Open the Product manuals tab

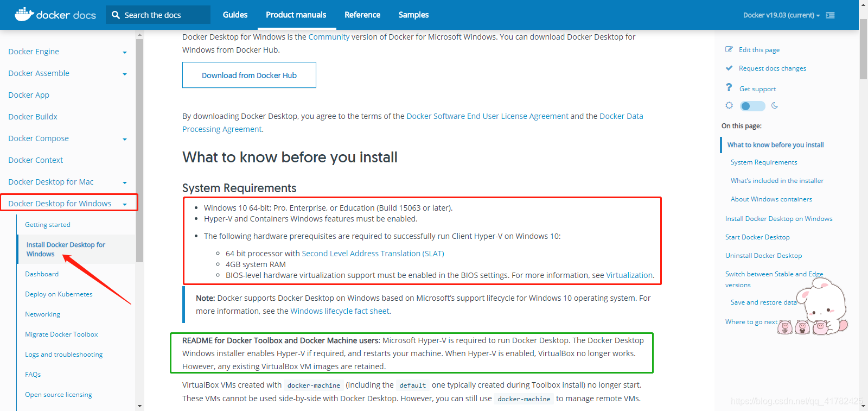pos(296,15)
